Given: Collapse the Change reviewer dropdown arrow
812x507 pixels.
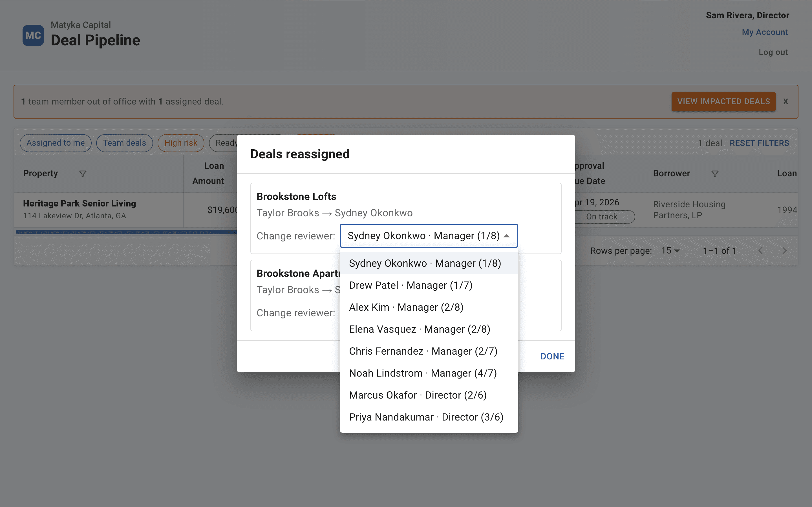Looking at the screenshot, I should pos(507,236).
